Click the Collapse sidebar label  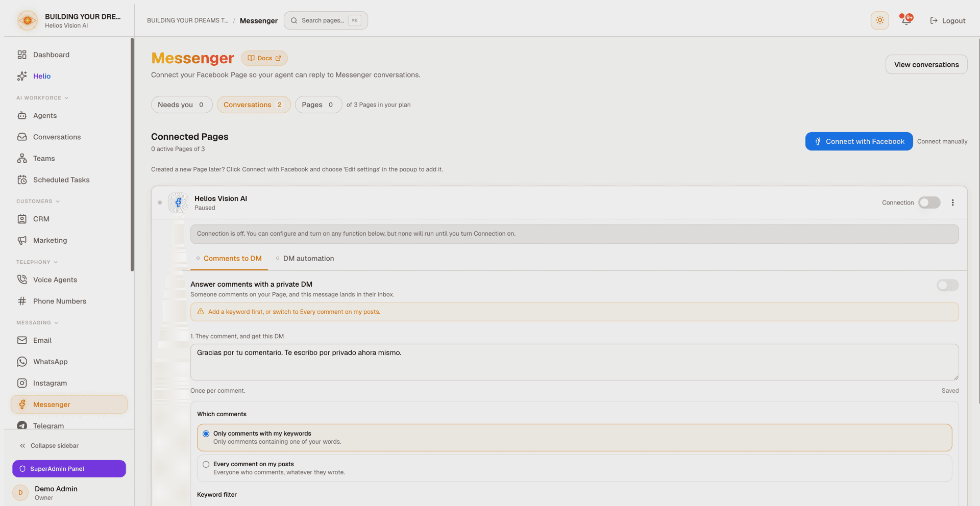click(55, 446)
